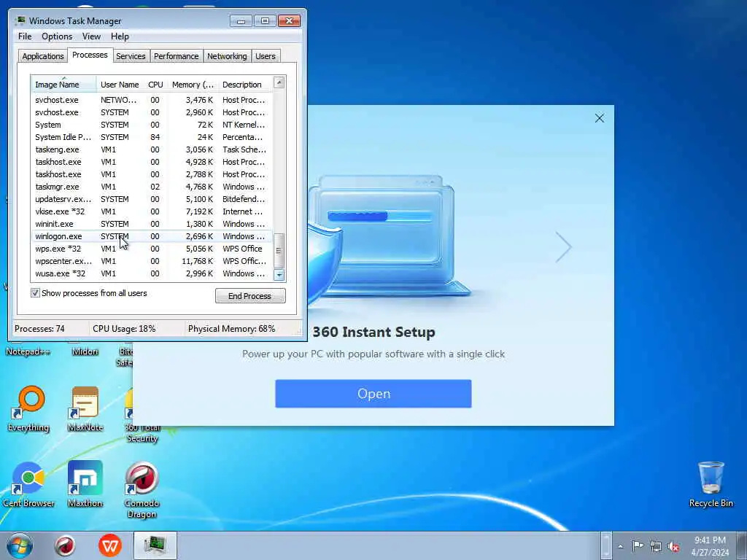Select the System process using 72 K
The height and width of the screenshot is (560, 747).
tap(152, 125)
